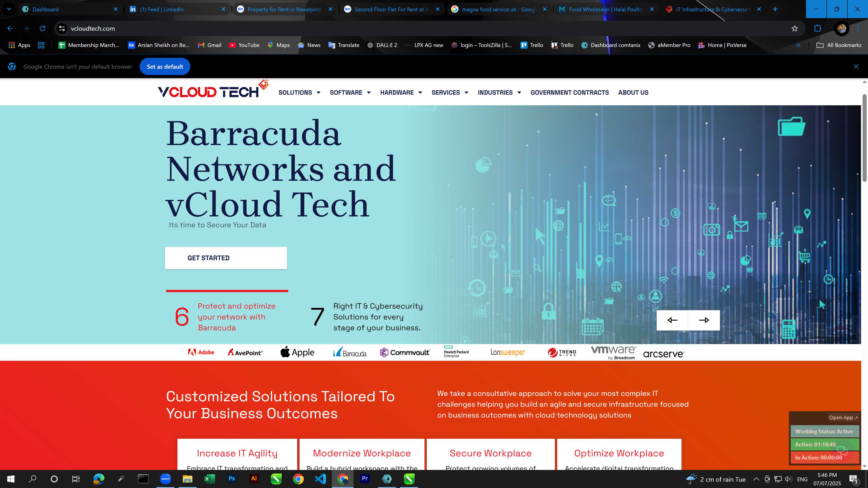868x488 pixels.
Task: Open Illustrator from the taskbar
Action: pyautogui.click(x=254, y=479)
